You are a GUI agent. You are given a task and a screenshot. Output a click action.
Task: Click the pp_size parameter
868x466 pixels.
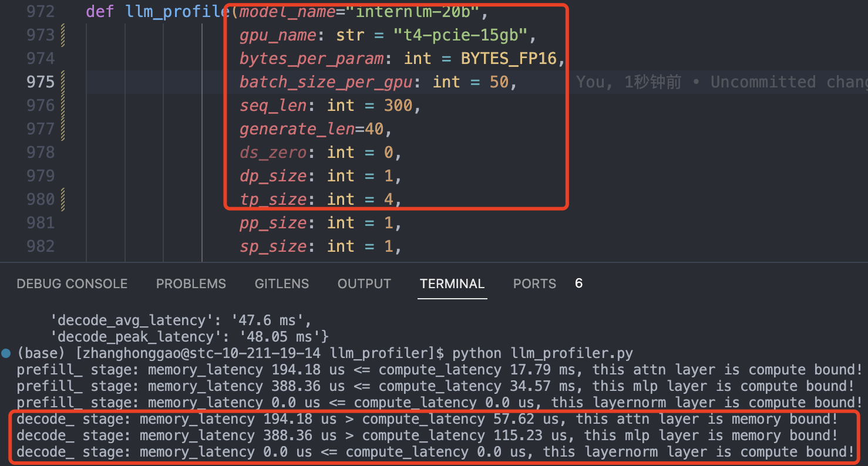[x=273, y=223]
